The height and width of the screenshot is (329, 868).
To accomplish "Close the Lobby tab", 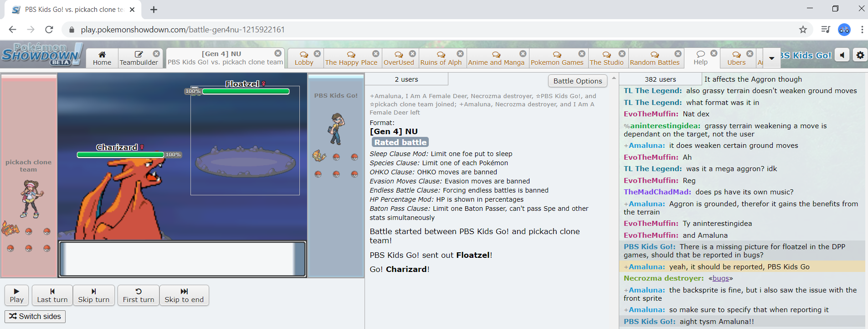I will click(317, 53).
